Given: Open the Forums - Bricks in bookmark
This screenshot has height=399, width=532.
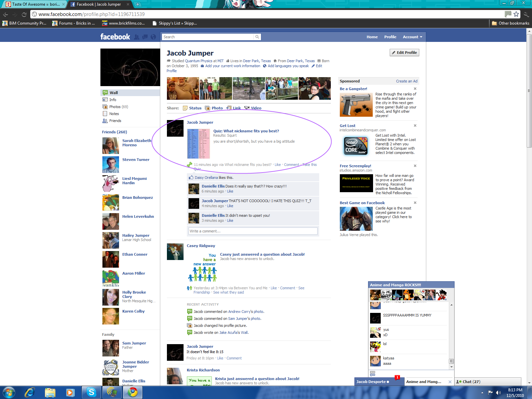Looking at the screenshot, I should (73, 23).
